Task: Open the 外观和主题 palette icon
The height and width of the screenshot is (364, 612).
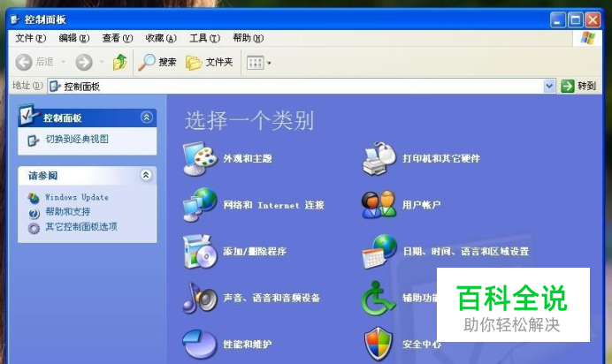Action: coord(200,159)
